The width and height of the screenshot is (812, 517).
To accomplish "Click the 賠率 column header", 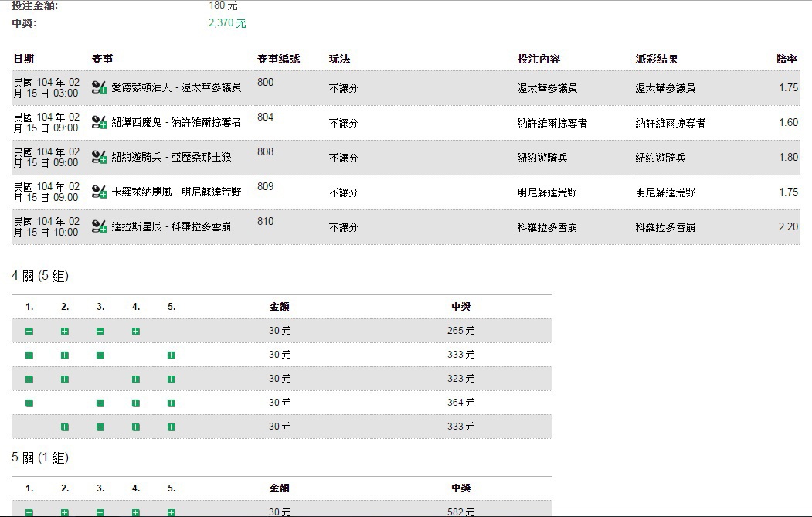I will (x=787, y=59).
